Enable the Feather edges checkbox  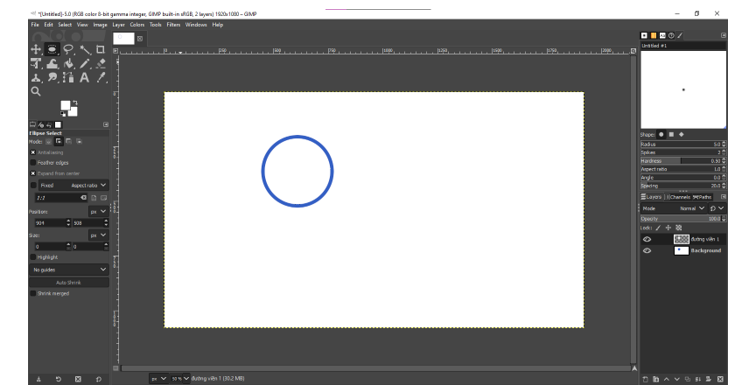[x=33, y=162]
